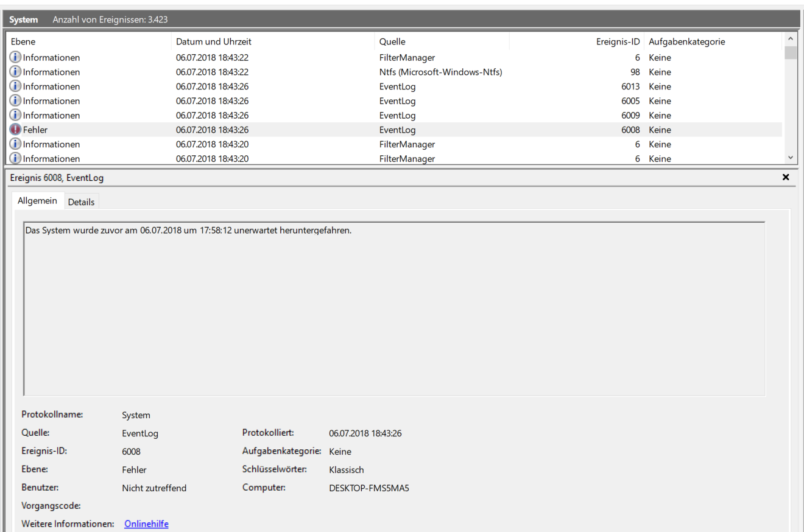Click the EventLog source in the Fehler row
The width and height of the screenshot is (804, 532).
click(x=397, y=130)
